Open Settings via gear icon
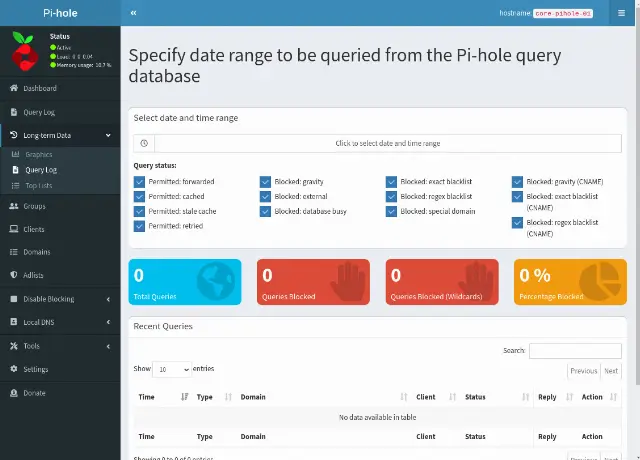The image size is (640, 460). pos(14,369)
